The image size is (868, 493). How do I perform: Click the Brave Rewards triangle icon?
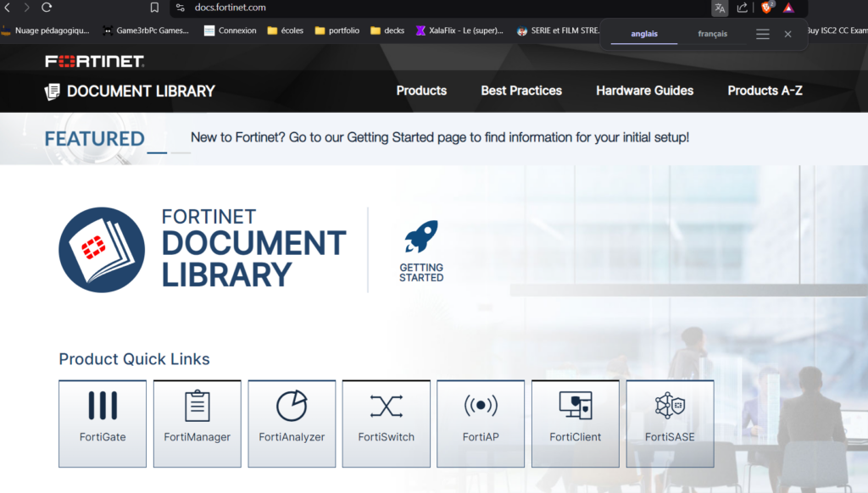pyautogui.click(x=788, y=8)
